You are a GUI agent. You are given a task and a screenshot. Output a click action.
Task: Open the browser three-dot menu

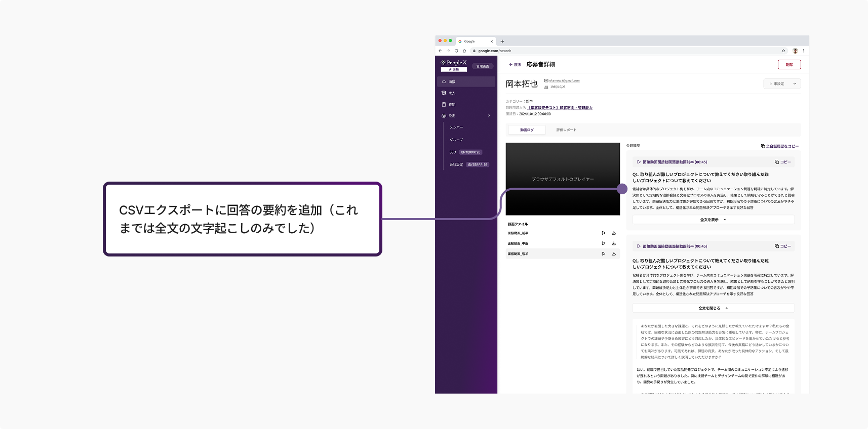pyautogui.click(x=803, y=51)
